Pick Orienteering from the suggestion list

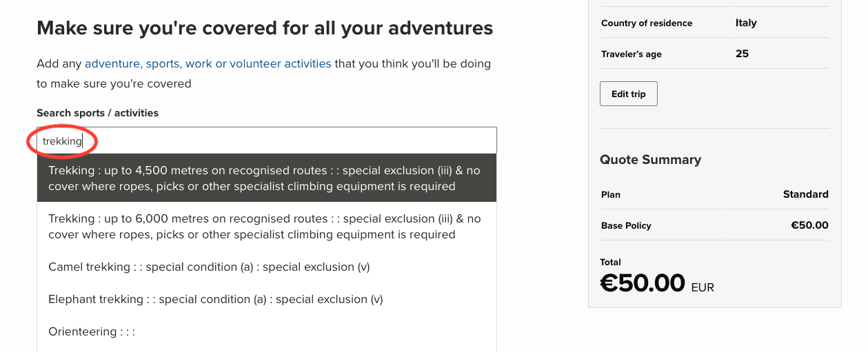[x=92, y=331]
